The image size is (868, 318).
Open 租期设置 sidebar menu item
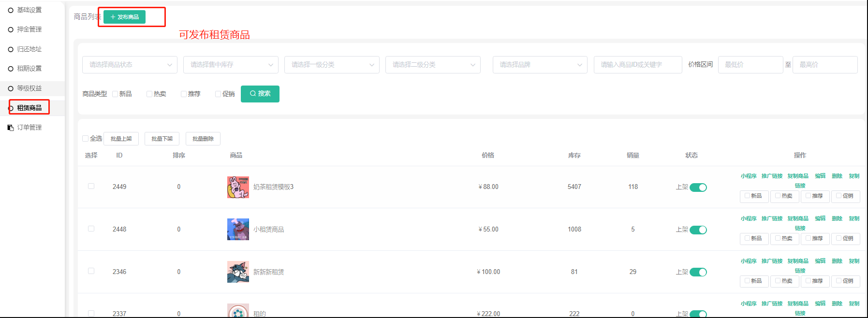(x=29, y=69)
